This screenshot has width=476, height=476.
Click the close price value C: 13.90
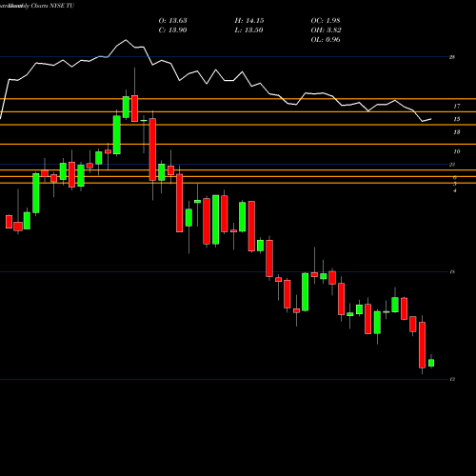172,30
